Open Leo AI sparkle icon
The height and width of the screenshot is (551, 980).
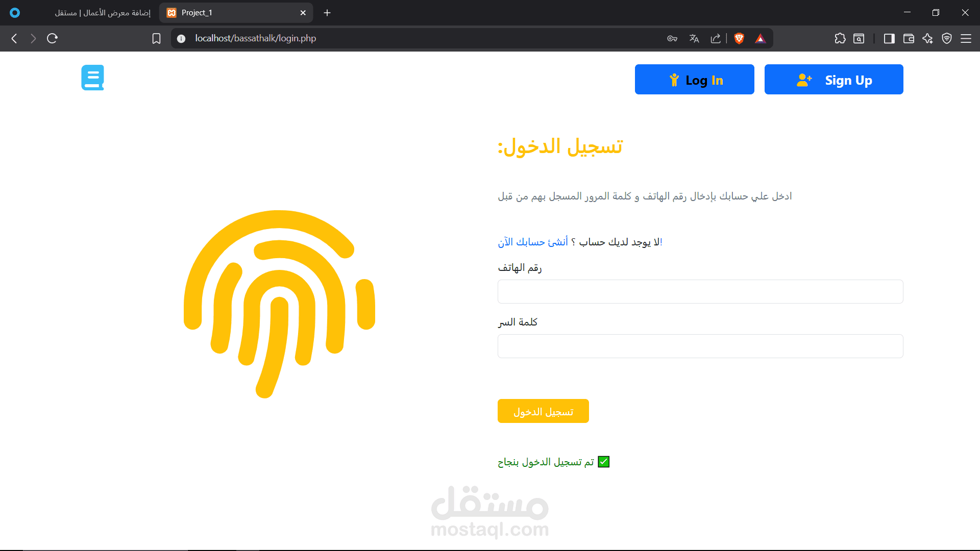point(927,38)
